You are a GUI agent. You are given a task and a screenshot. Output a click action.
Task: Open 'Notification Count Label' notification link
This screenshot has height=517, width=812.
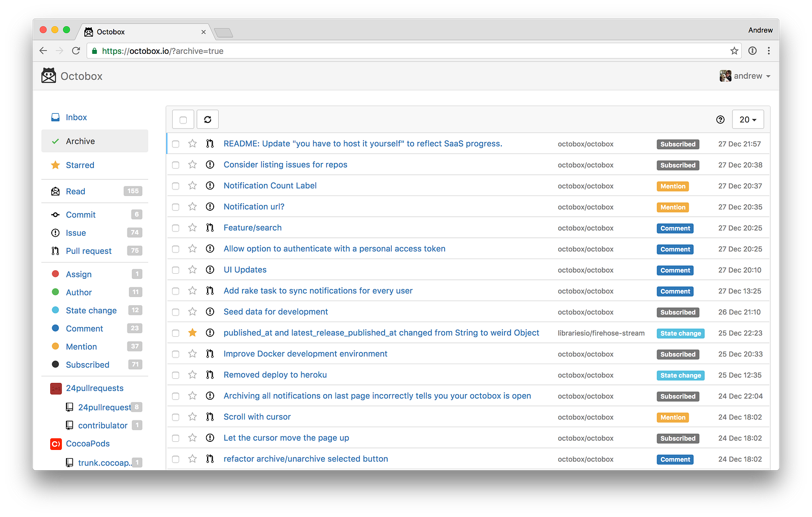270,186
